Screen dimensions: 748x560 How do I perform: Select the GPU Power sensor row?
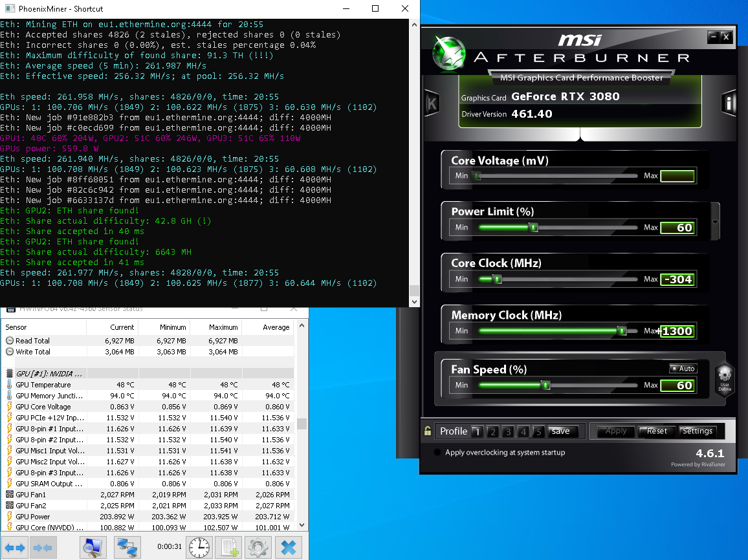(x=148, y=517)
